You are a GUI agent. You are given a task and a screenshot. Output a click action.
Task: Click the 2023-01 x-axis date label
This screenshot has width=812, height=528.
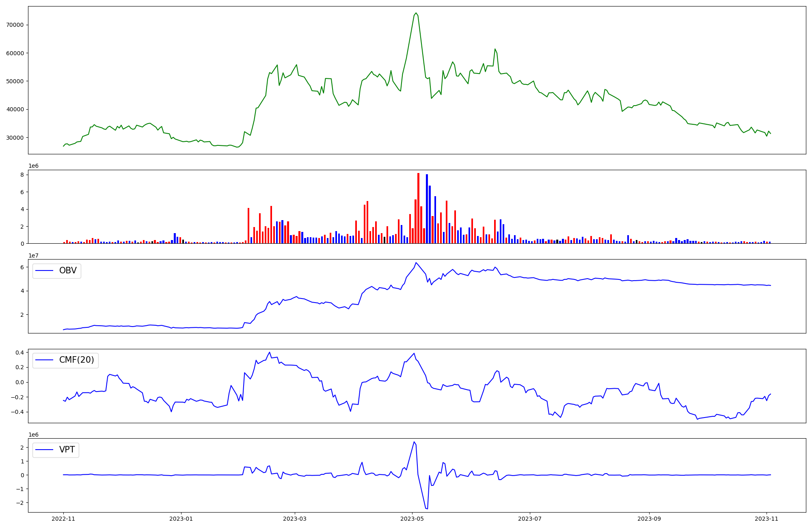coord(181,519)
